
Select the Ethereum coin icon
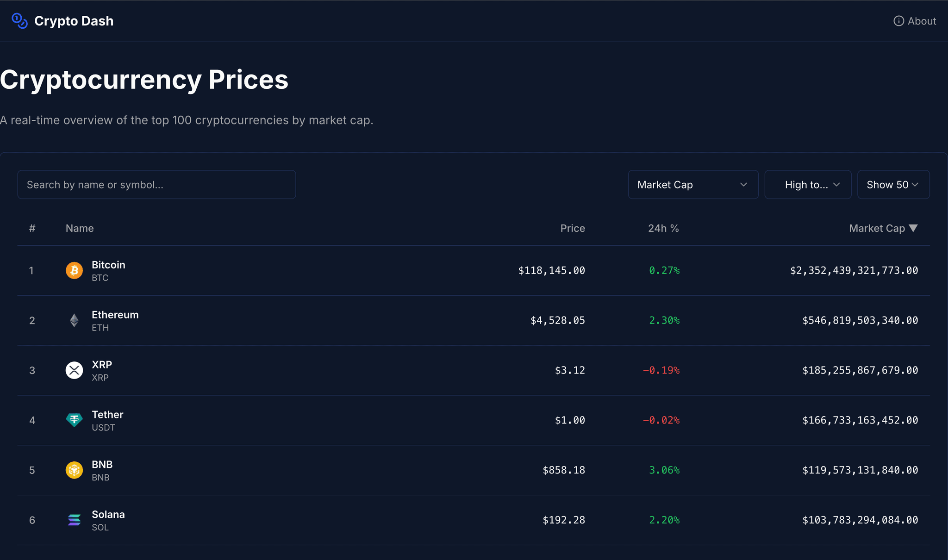(74, 320)
